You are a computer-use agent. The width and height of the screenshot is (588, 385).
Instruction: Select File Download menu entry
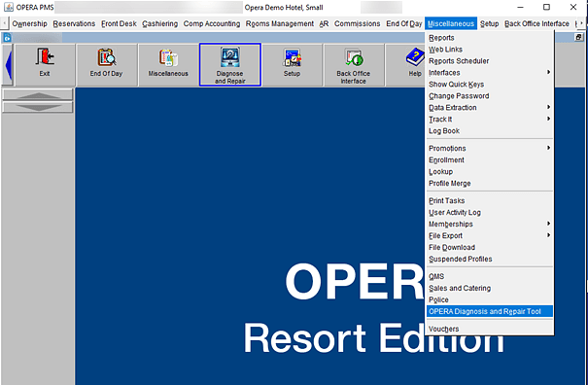point(490,247)
